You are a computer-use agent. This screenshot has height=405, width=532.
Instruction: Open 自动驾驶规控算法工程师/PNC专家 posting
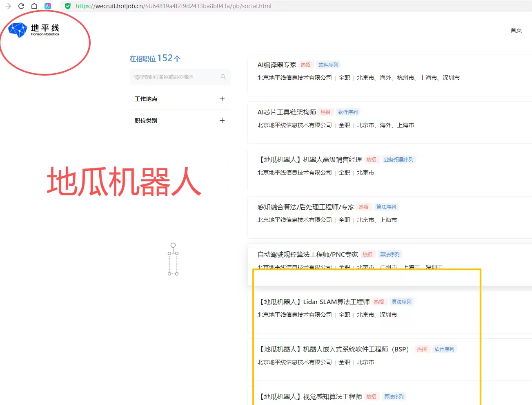pos(307,254)
